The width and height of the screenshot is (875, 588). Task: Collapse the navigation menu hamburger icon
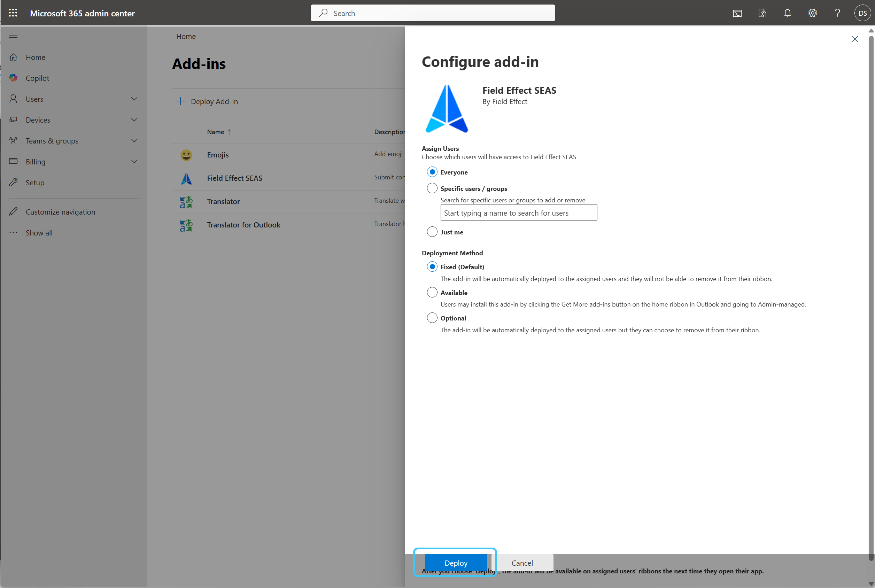coord(13,36)
